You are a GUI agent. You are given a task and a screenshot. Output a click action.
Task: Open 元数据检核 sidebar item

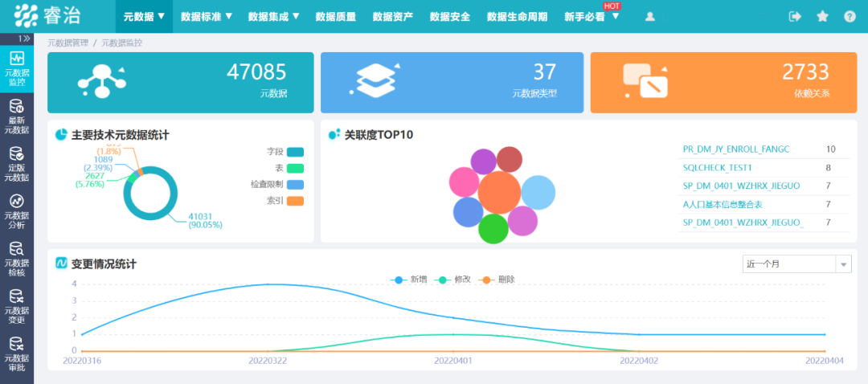pos(17,259)
